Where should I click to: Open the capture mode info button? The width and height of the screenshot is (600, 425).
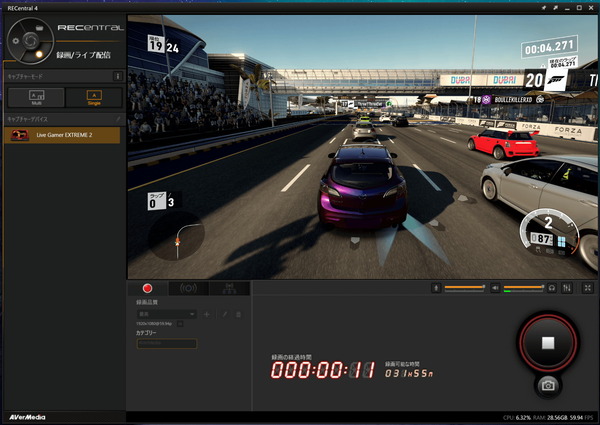118,76
